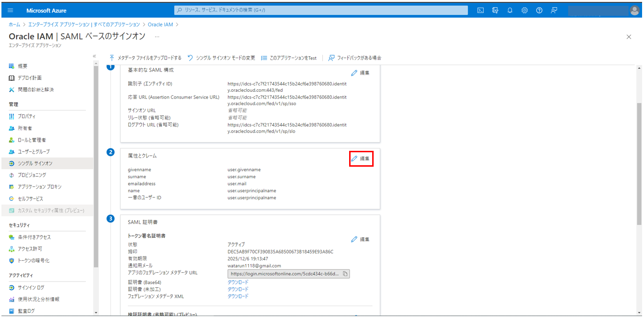Click 編集 for 属性とクレーム section
Viewport: 644px width, 318px height.
[x=361, y=159]
